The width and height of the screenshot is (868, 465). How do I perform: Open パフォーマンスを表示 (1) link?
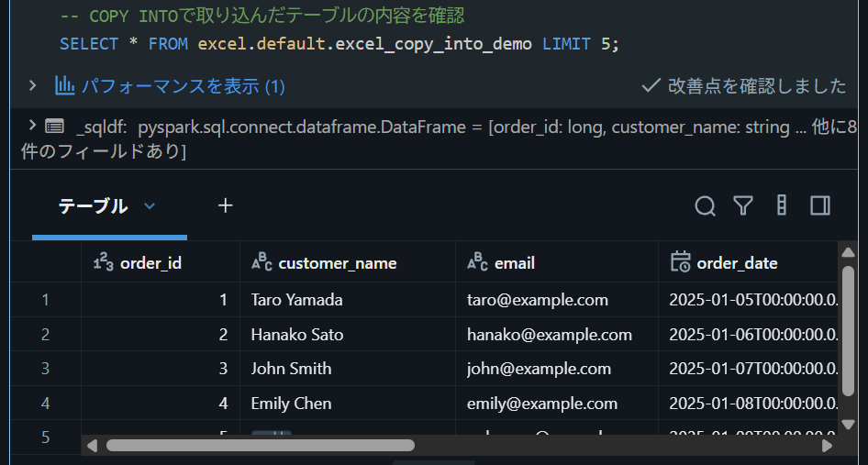click(x=184, y=86)
